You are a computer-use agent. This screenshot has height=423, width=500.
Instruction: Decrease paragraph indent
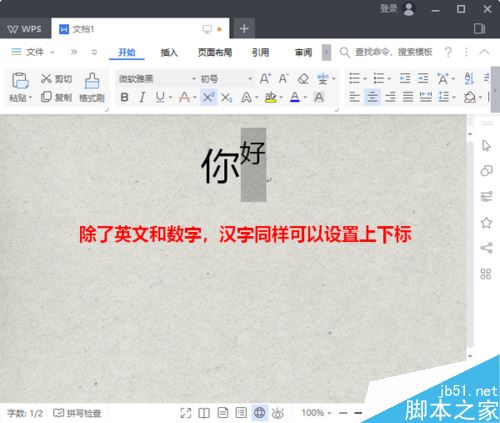405,79
